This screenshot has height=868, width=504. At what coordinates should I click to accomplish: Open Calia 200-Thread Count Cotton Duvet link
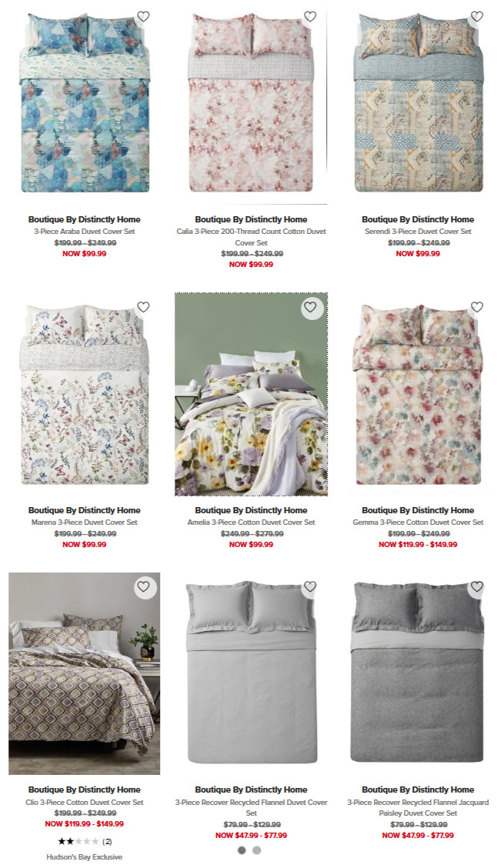click(252, 237)
